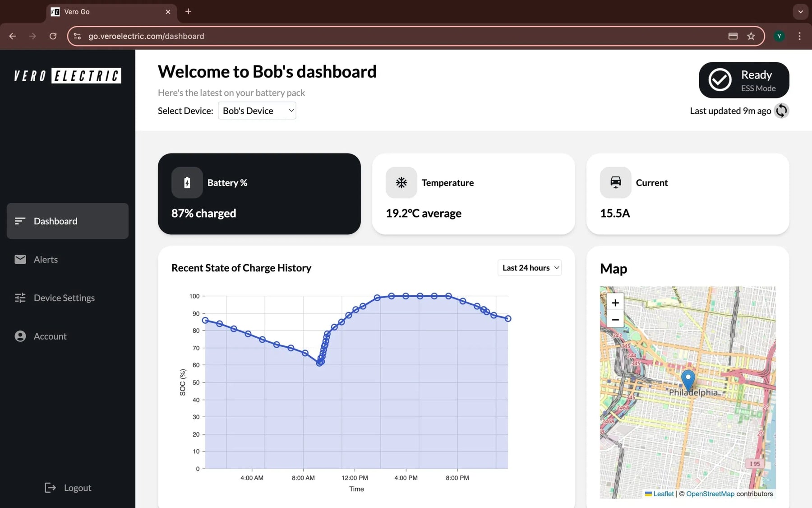The height and width of the screenshot is (508, 812).
Task: Zoom out on the map
Action: point(615,320)
